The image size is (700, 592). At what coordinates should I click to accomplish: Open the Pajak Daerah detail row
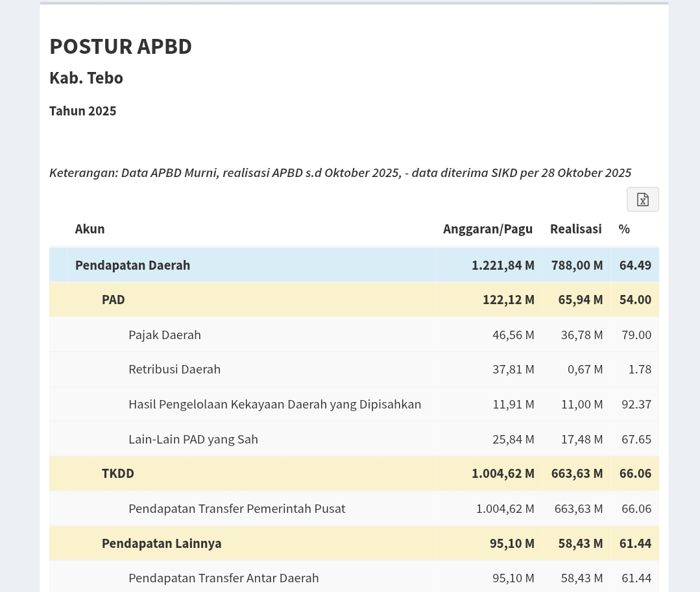[164, 334]
